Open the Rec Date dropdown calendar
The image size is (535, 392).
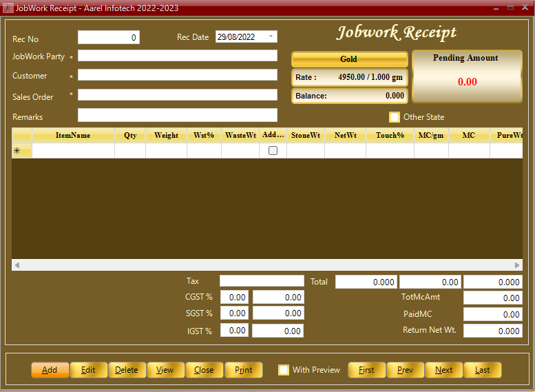[x=271, y=37]
